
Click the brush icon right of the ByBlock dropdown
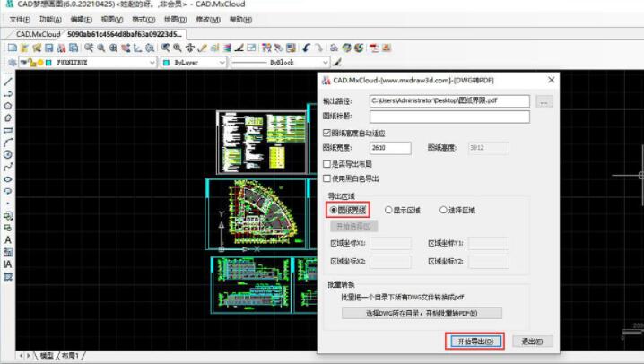tap(336, 63)
